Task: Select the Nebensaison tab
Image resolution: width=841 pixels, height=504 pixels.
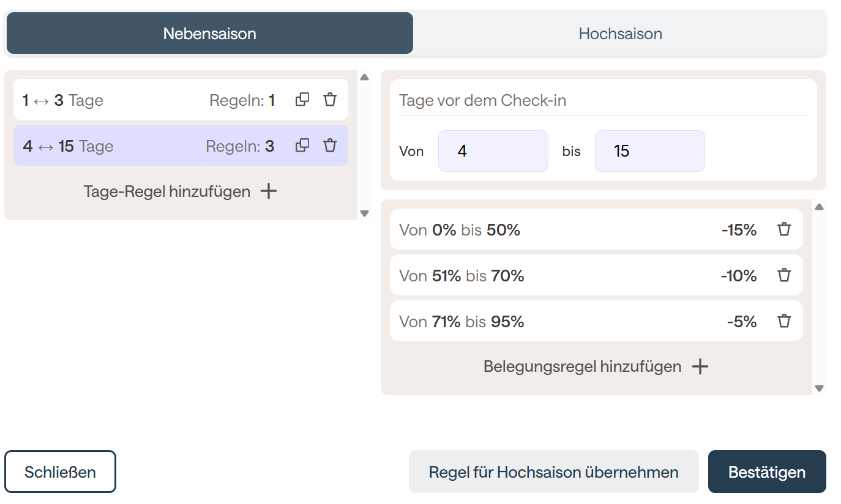Action: (x=209, y=33)
